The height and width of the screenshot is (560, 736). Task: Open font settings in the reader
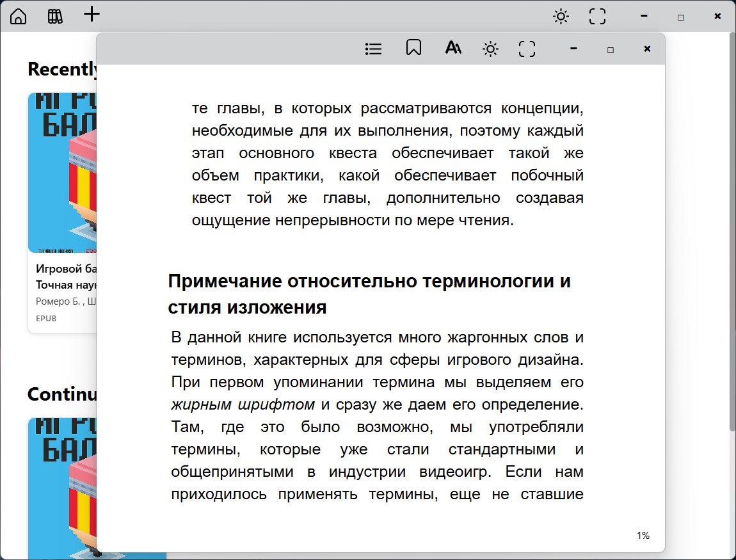(453, 49)
